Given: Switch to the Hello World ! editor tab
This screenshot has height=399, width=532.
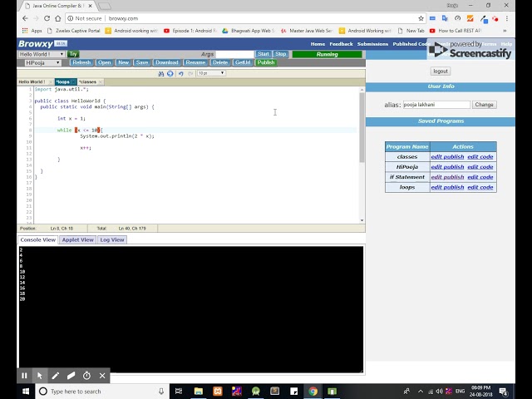Looking at the screenshot, I should click(x=32, y=82).
